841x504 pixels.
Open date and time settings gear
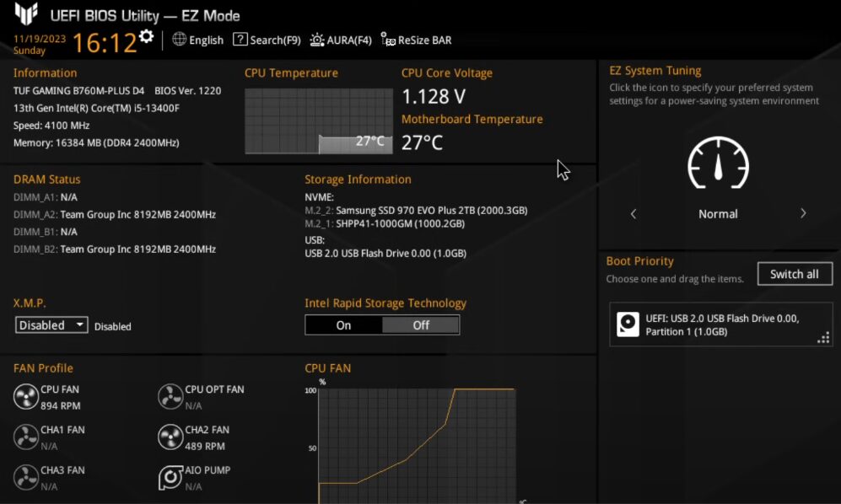[x=146, y=36]
